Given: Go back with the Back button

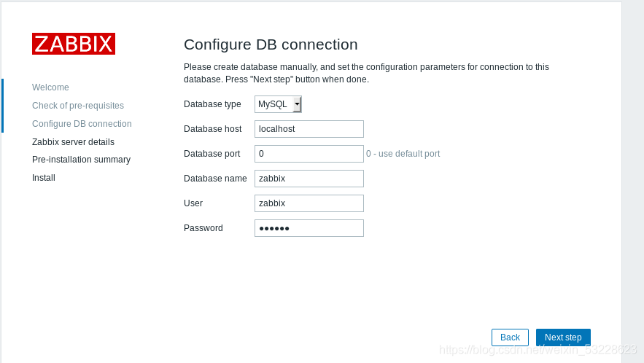Looking at the screenshot, I should pos(510,337).
